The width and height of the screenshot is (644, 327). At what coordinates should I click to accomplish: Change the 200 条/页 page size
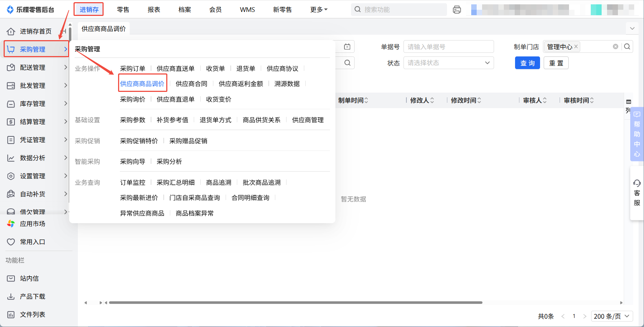click(612, 316)
